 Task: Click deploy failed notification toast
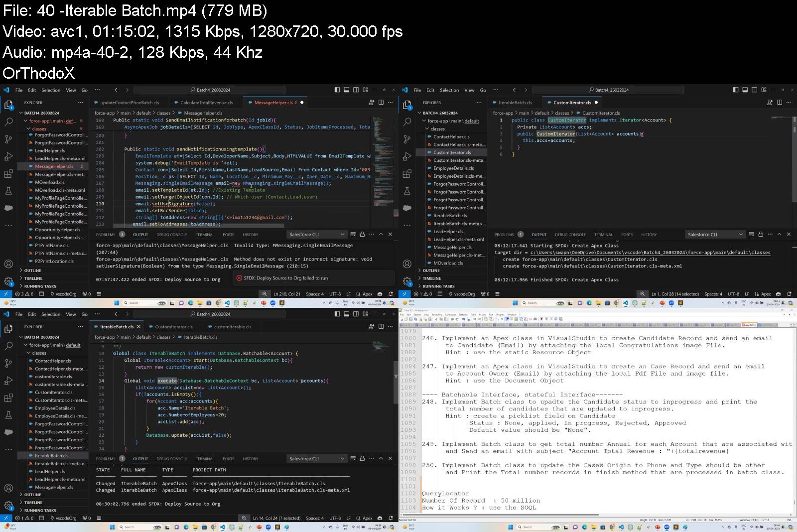tap(314, 278)
